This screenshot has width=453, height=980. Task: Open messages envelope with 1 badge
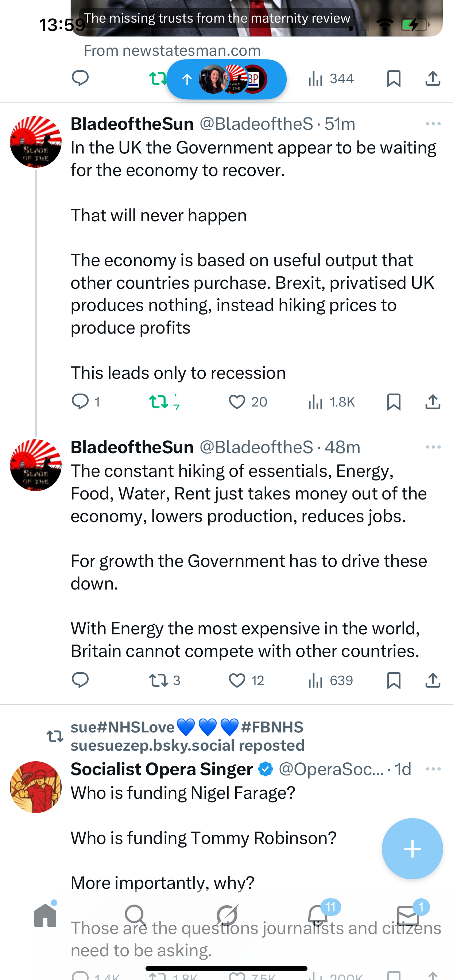point(408,915)
